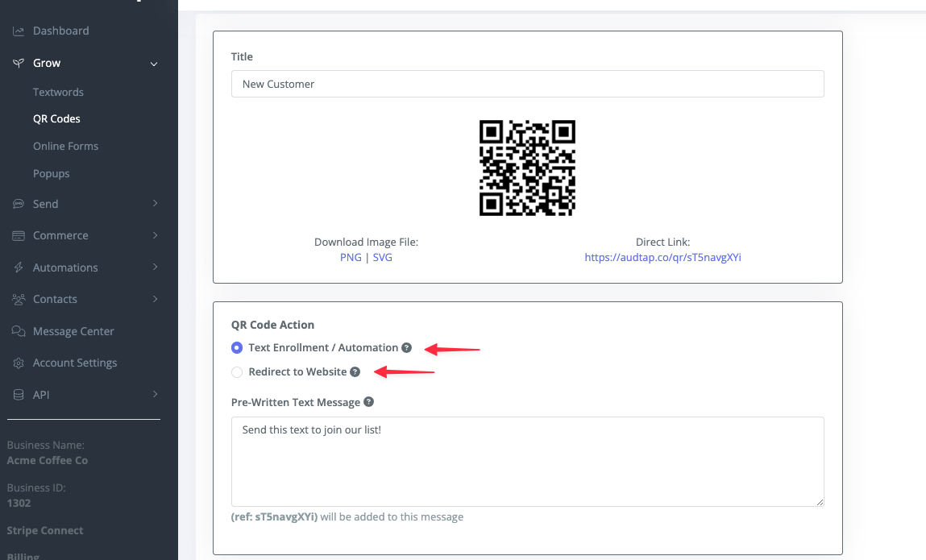Click the Text Enrollment help tooltip icon
This screenshot has height=560, width=926.
407,347
